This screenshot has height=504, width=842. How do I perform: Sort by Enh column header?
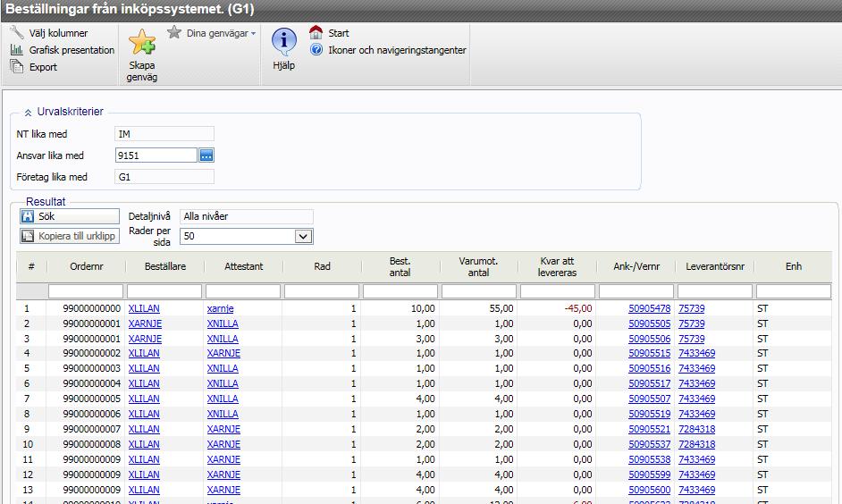[793, 266]
